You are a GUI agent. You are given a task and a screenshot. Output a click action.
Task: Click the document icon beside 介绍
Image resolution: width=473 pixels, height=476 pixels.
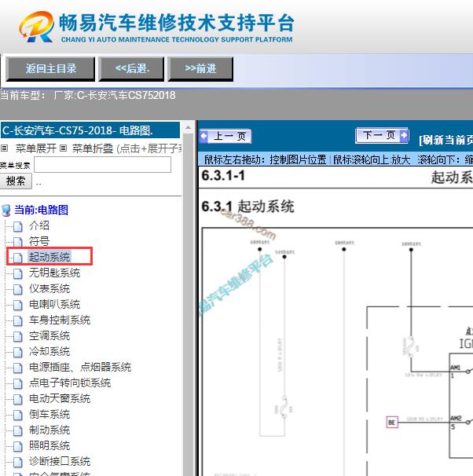(x=18, y=226)
